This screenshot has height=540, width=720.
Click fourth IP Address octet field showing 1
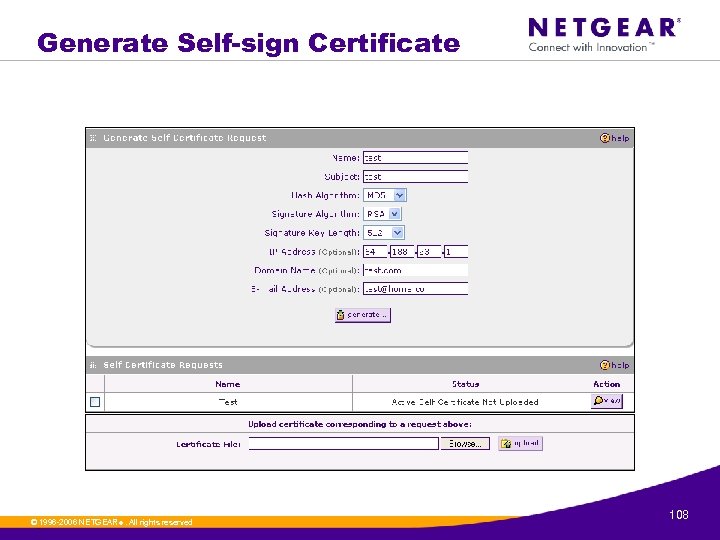(x=456, y=252)
